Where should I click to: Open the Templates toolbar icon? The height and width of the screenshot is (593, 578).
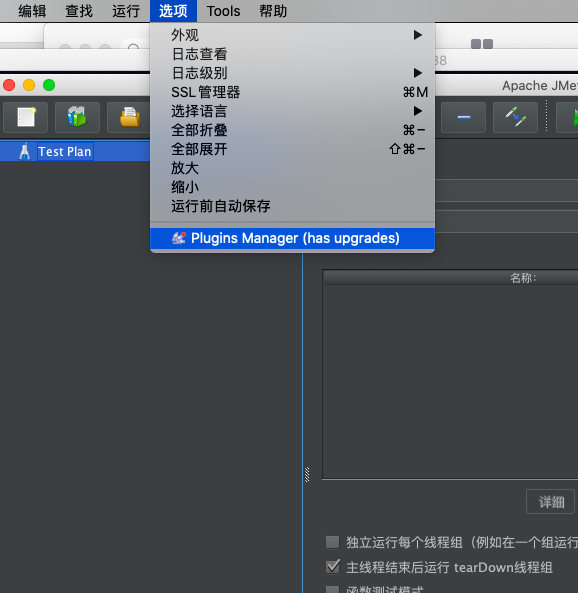[x=77, y=117]
